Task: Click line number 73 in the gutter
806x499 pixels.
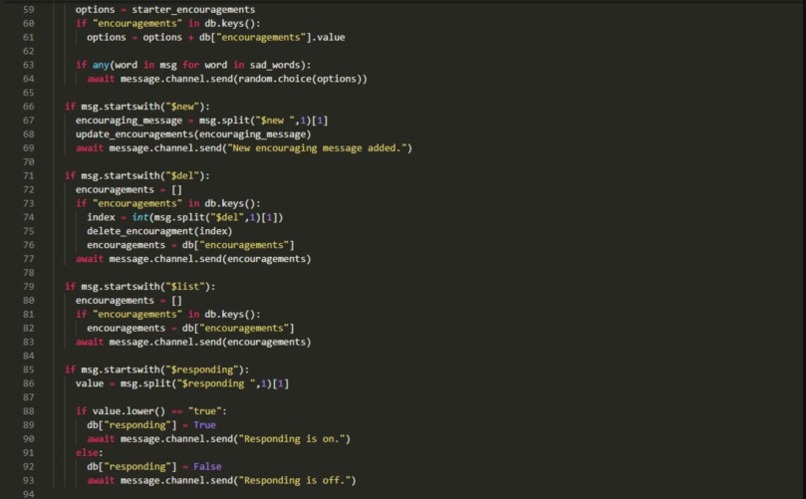Action: click(28, 204)
